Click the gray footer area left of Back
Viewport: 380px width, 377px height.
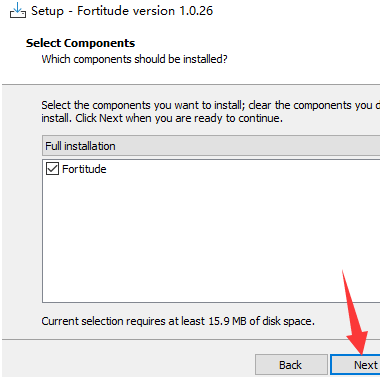[127, 360]
